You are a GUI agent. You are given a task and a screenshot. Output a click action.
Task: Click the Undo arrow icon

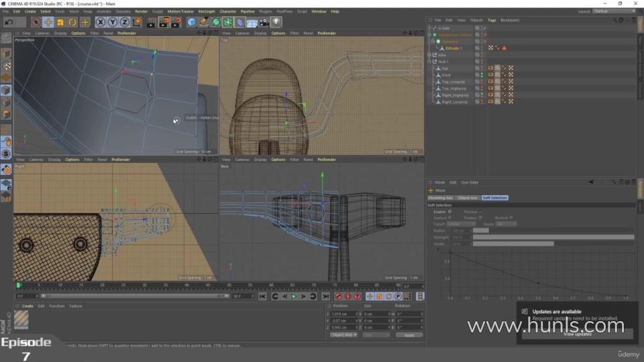click(x=9, y=22)
